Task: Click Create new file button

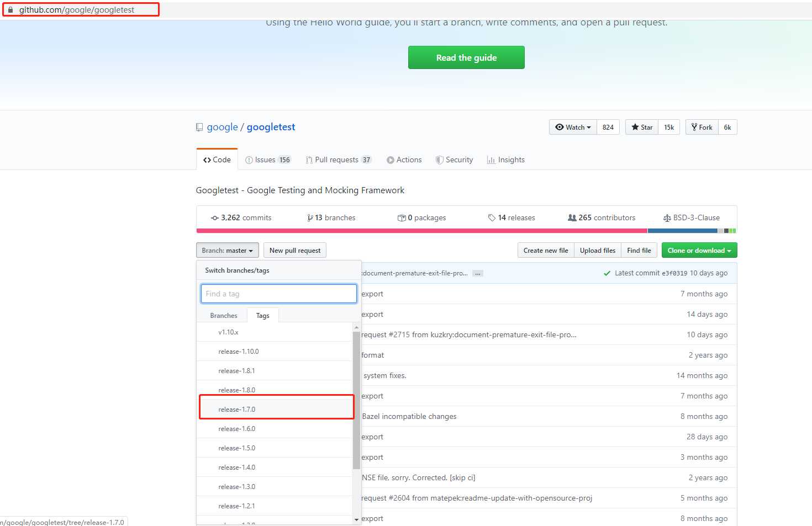Action: coord(546,250)
